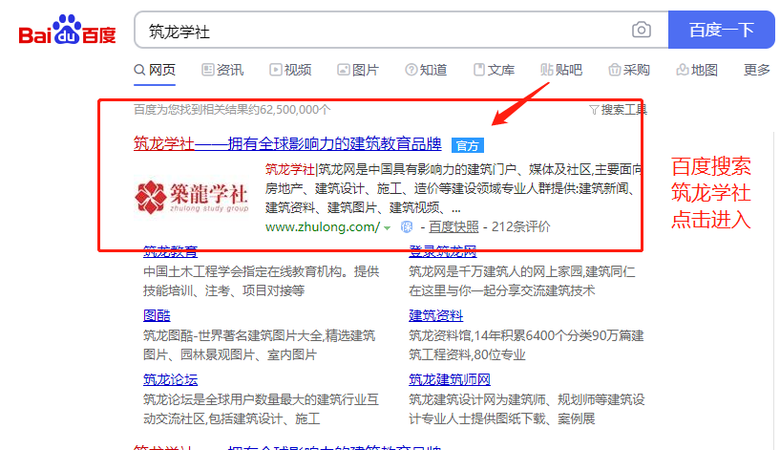Screen dimensions: 780x450
Task: Open the 搜索工具 filter
Action: [618, 109]
